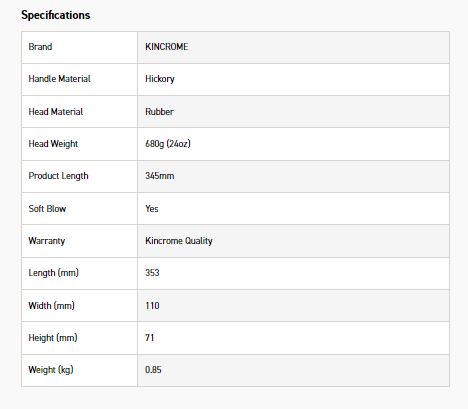468x409 pixels.
Task: Select the KINCROME brand value
Action: coord(167,47)
